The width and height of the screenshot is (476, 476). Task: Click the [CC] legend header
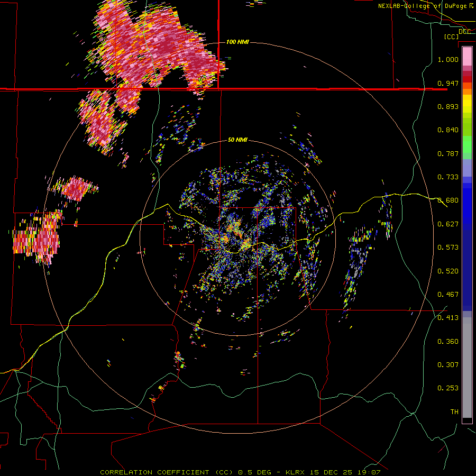pos(451,36)
